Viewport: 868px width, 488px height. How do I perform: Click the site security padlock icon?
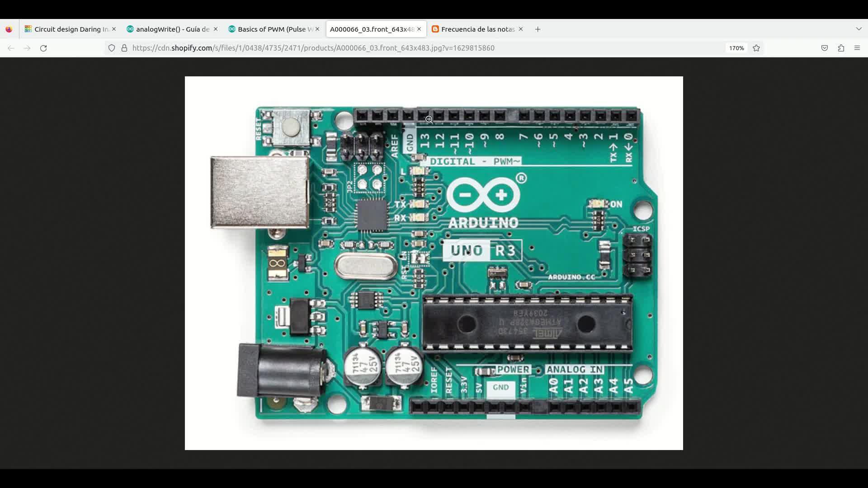[124, 48]
